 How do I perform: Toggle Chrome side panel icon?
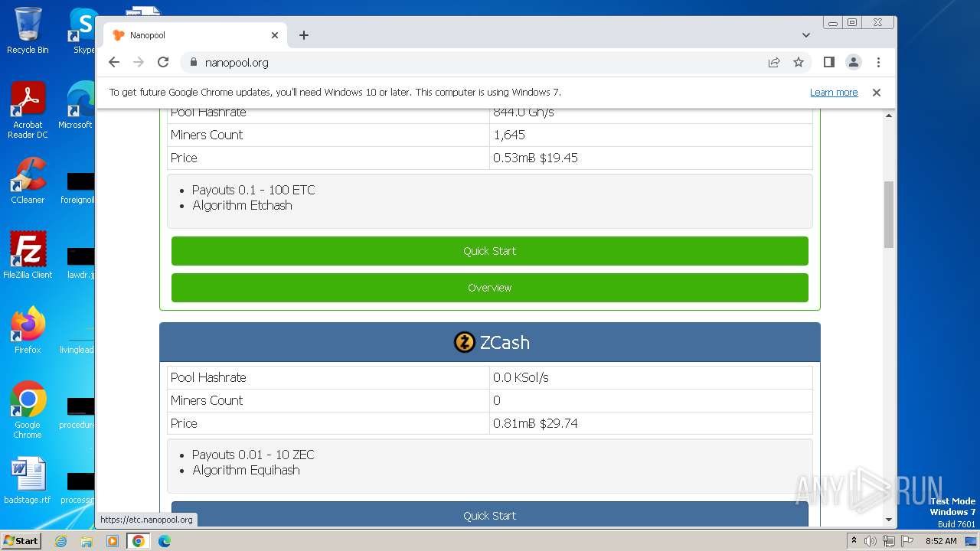pos(829,63)
